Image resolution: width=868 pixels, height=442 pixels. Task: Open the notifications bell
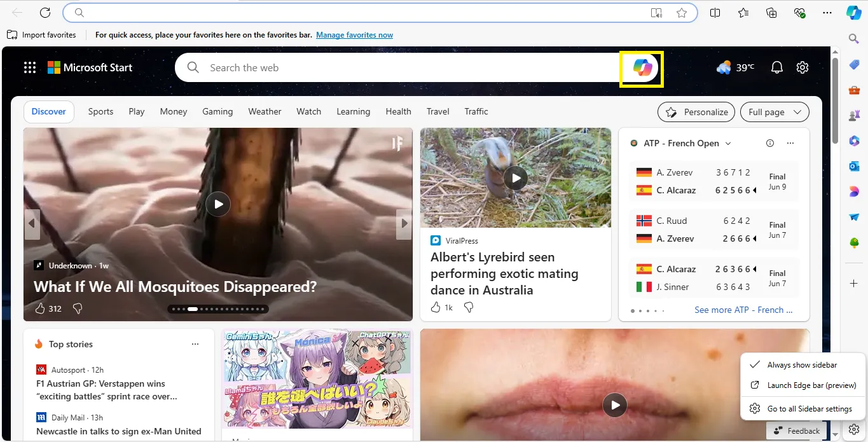click(776, 67)
